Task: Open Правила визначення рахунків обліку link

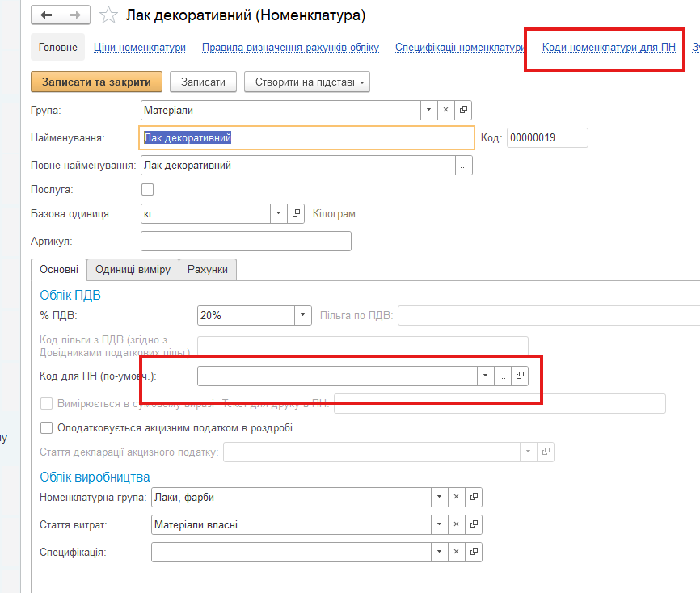Action: pyautogui.click(x=291, y=48)
